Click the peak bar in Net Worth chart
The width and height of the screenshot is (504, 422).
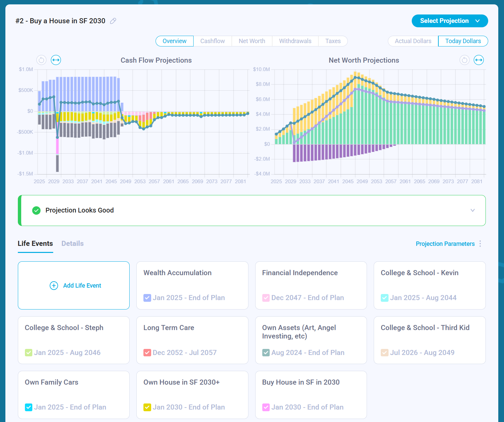tap(355, 108)
